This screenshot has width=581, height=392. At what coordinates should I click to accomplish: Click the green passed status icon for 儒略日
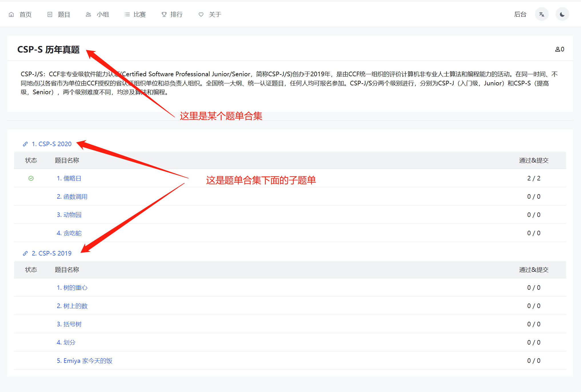[31, 178]
